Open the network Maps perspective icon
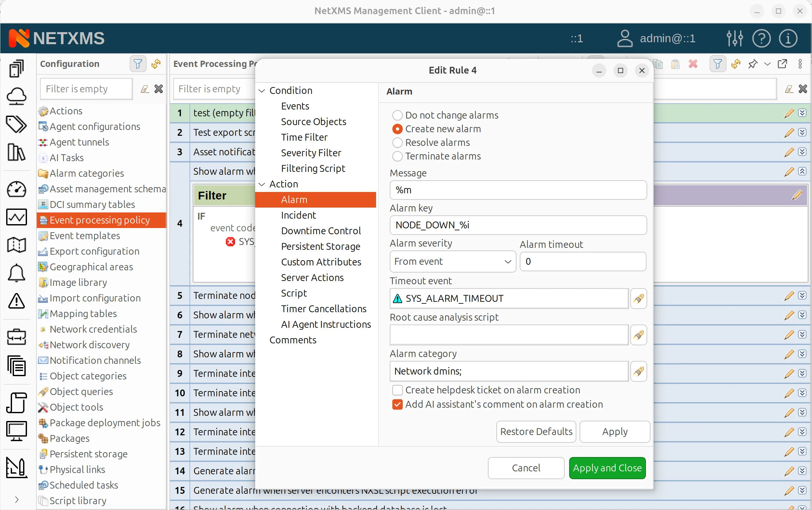 (16, 245)
